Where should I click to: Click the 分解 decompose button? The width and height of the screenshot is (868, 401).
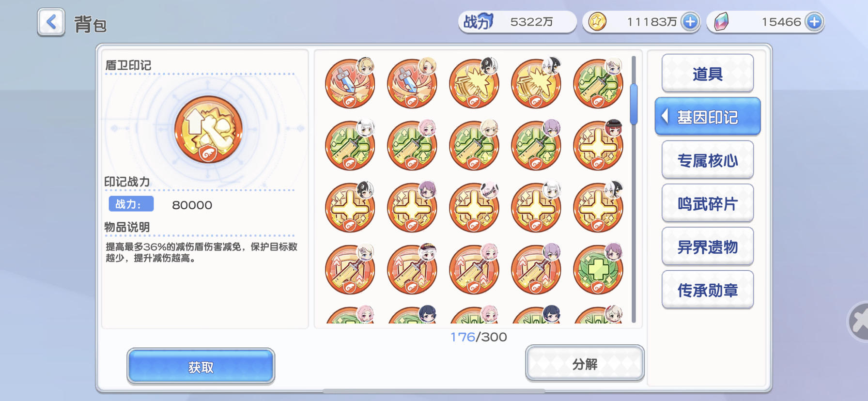(x=585, y=364)
